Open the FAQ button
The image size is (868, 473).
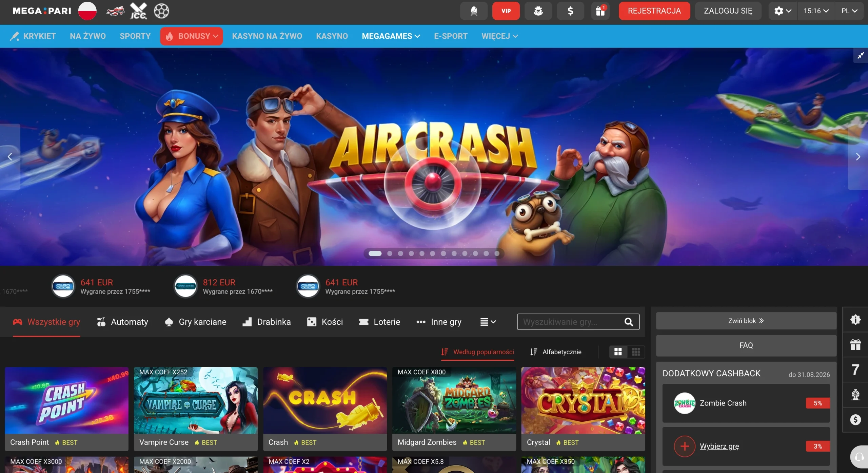tap(746, 345)
